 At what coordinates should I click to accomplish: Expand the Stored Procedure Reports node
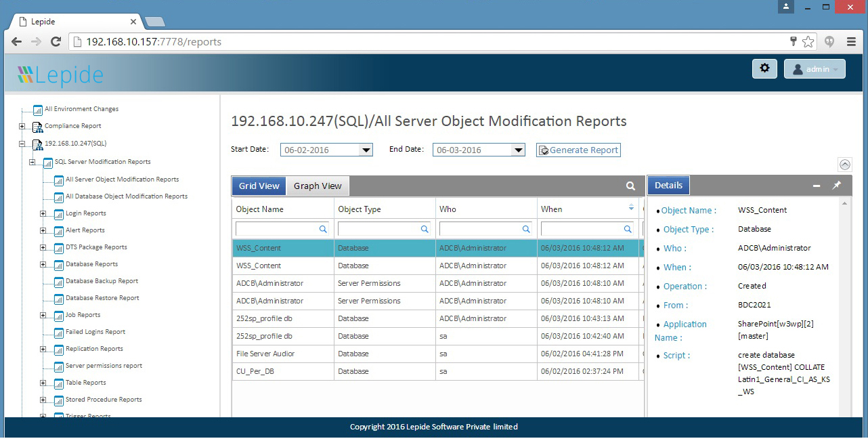tap(43, 400)
